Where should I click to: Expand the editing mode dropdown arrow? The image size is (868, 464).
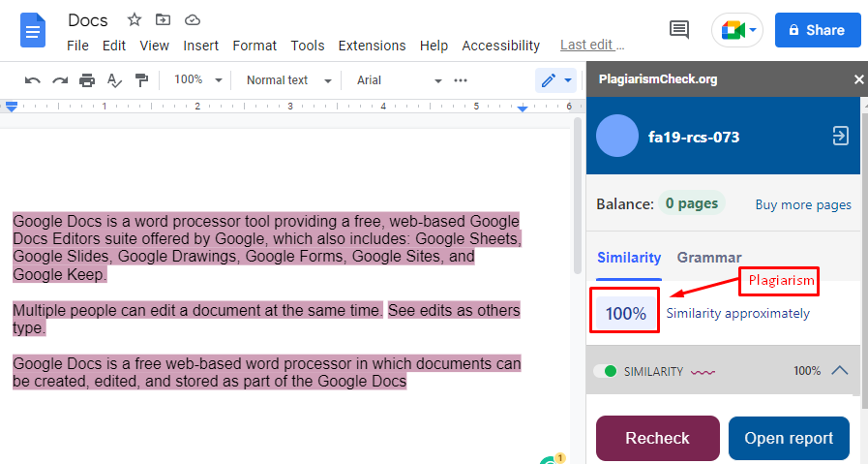click(x=568, y=80)
